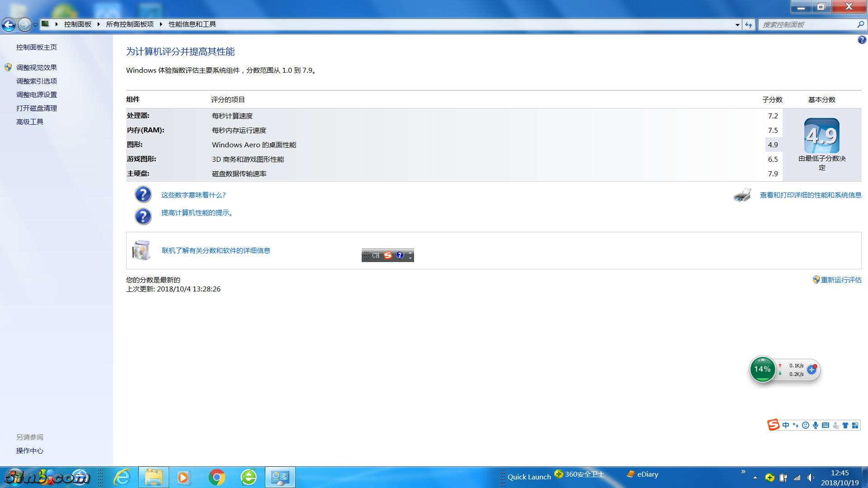Open the address bar history dropdown arrow

[737, 25]
